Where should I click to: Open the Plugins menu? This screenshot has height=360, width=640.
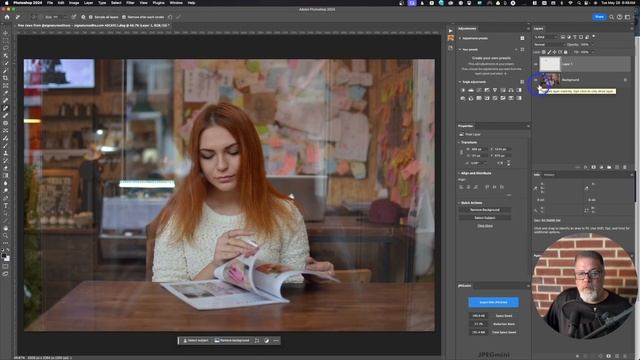coord(158,3)
